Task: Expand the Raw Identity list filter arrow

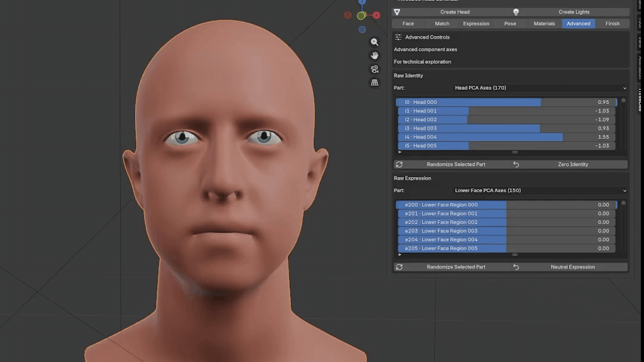Action: (400, 152)
